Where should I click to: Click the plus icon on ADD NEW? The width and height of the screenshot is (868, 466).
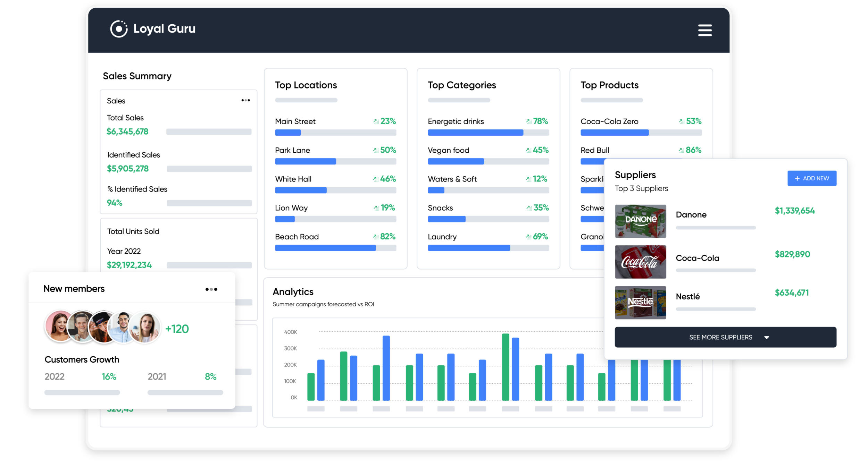coord(797,178)
